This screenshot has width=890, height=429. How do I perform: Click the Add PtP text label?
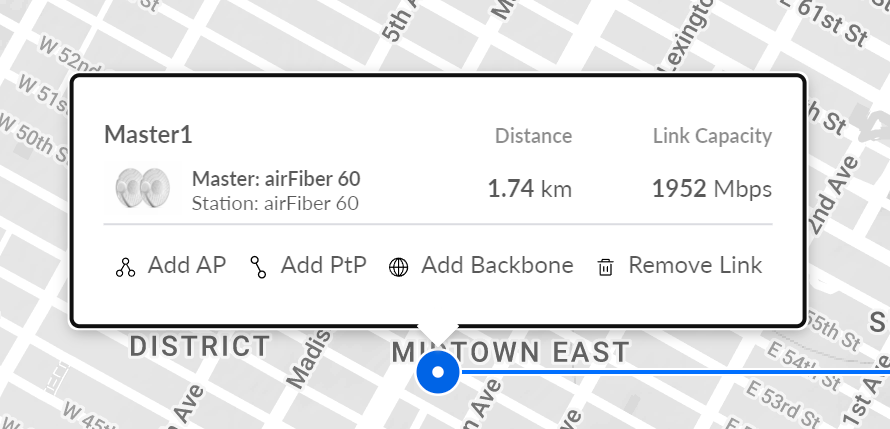coord(323,265)
